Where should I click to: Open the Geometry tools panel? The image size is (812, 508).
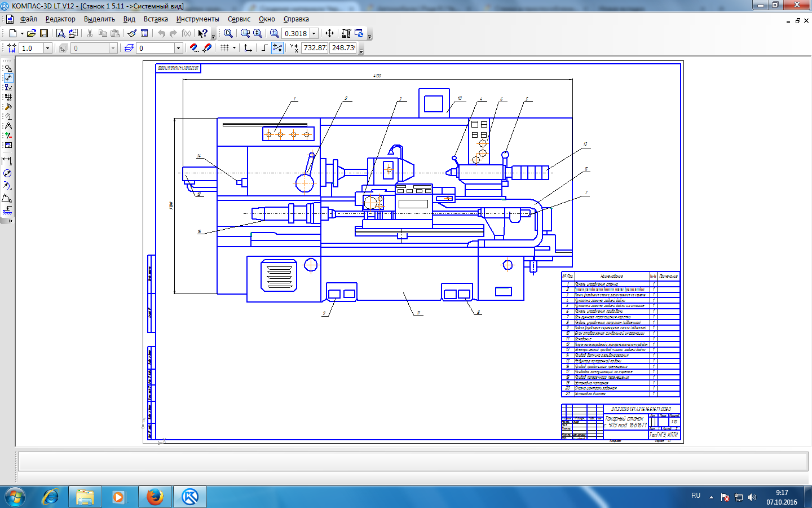(x=8, y=68)
